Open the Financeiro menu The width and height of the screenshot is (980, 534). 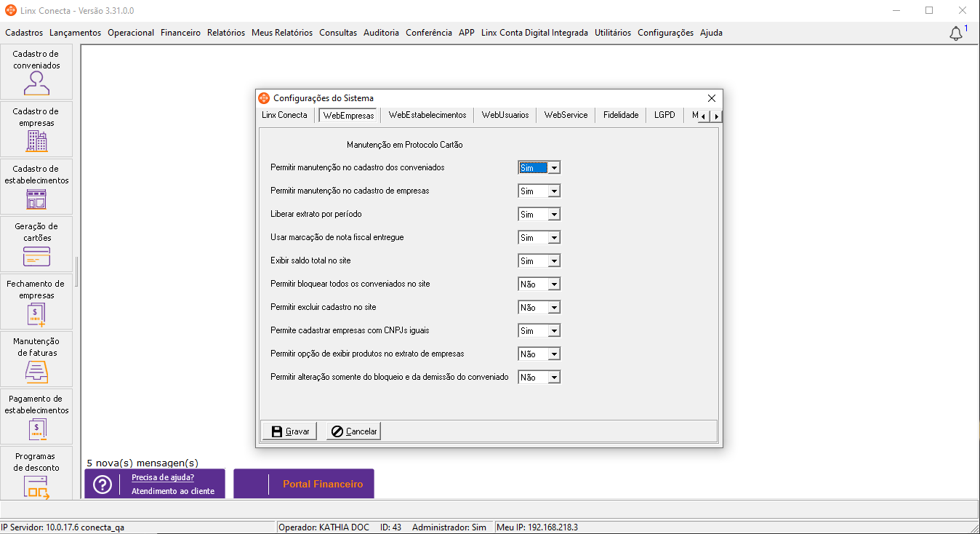180,33
